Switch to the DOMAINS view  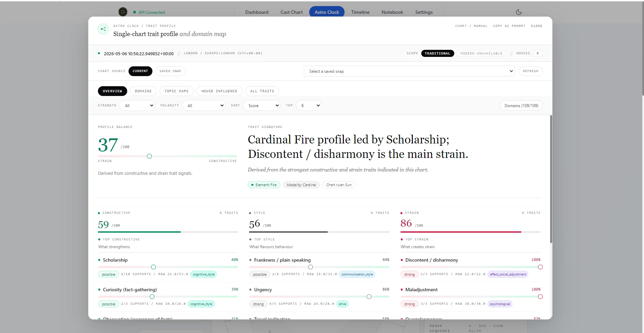(143, 91)
